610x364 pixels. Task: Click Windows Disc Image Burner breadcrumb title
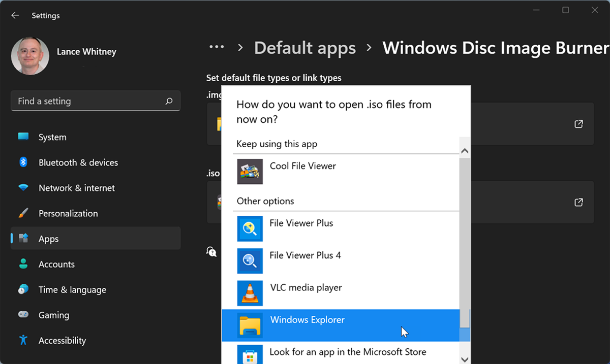tap(496, 48)
